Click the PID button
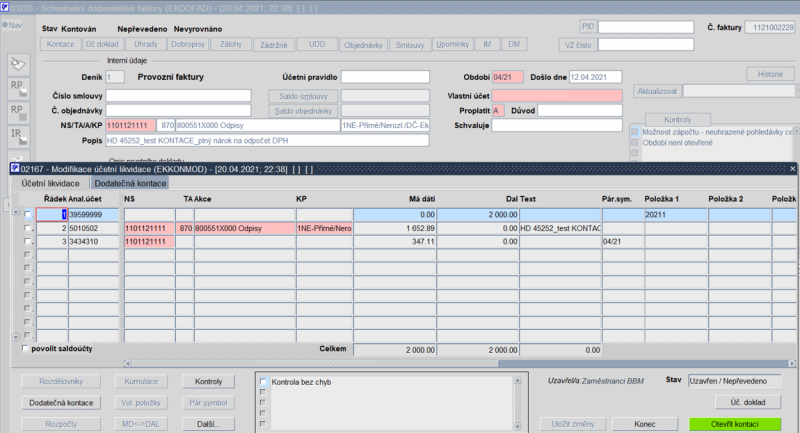800x433 pixels. 588,27
